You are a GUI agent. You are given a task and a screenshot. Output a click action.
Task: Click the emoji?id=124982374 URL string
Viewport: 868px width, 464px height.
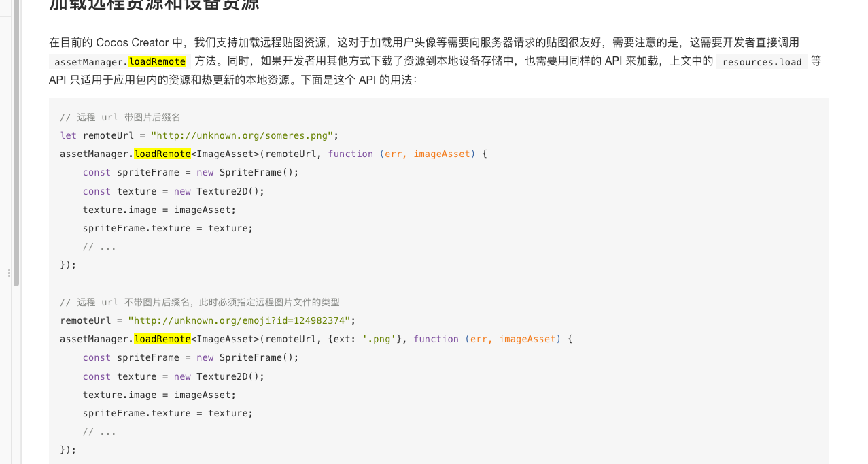click(239, 320)
